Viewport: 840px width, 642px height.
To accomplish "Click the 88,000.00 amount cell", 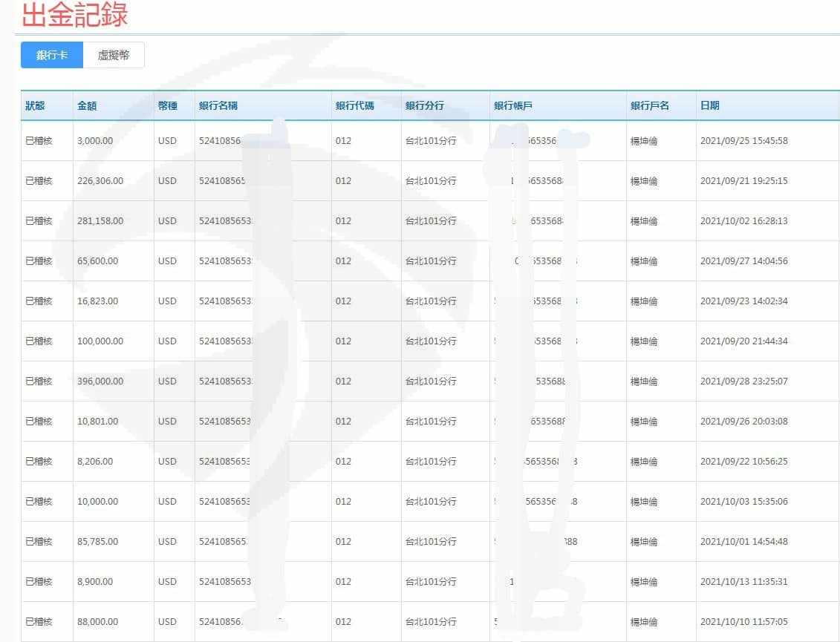I will pos(97,622).
